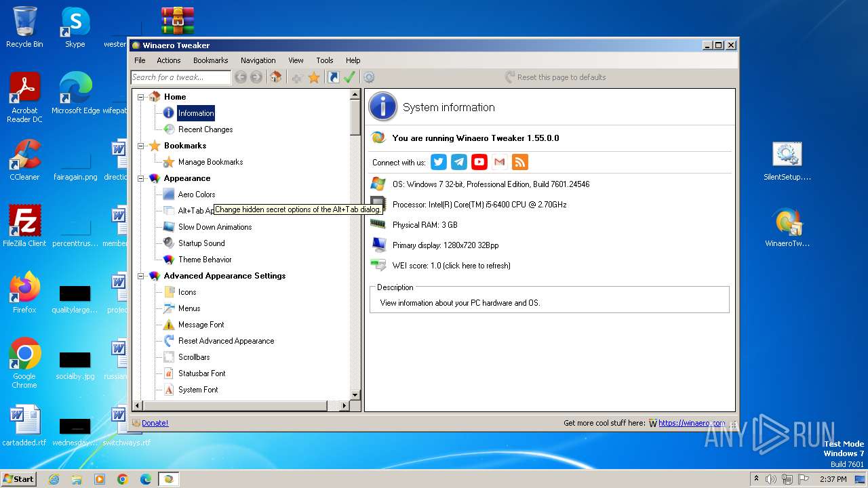Open Edge from the taskbar

(x=146, y=479)
